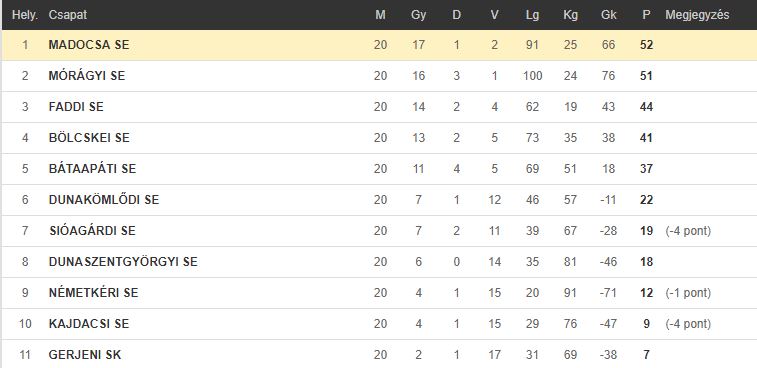Screen dimensions: 757x368
Task: Open the KAJDACSI SE team link
Action: pos(89,324)
